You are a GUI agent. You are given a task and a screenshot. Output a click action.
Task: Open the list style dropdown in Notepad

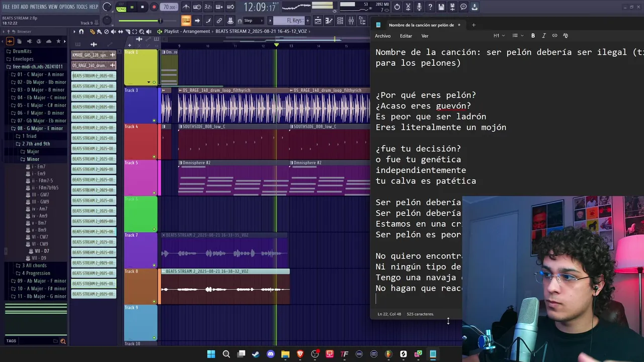(x=517, y=36)
